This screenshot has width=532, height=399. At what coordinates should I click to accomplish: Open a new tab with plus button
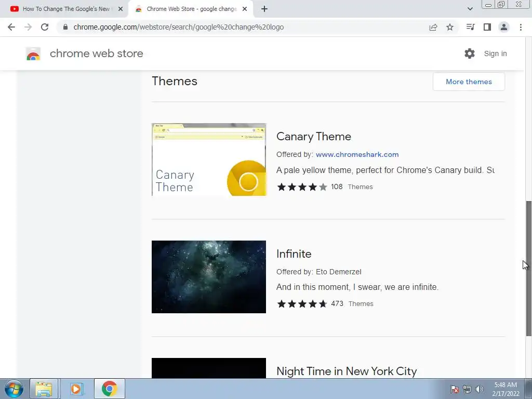pos(264,9)
